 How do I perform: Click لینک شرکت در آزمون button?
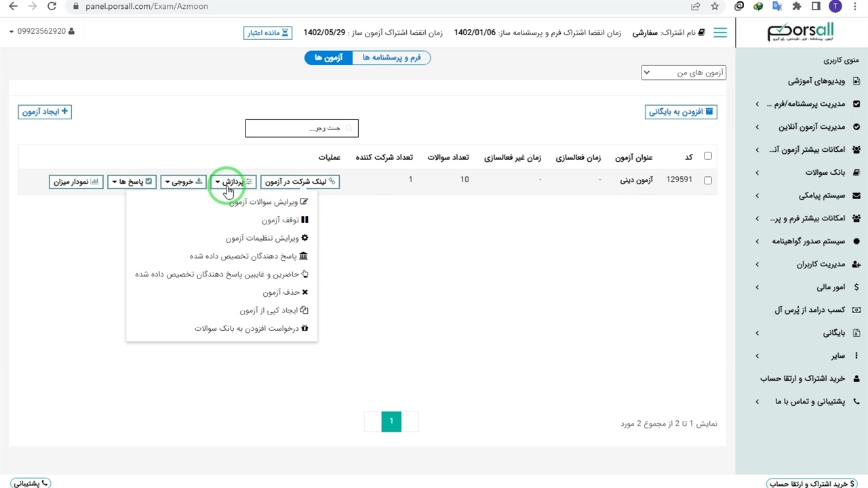(300, 182)
